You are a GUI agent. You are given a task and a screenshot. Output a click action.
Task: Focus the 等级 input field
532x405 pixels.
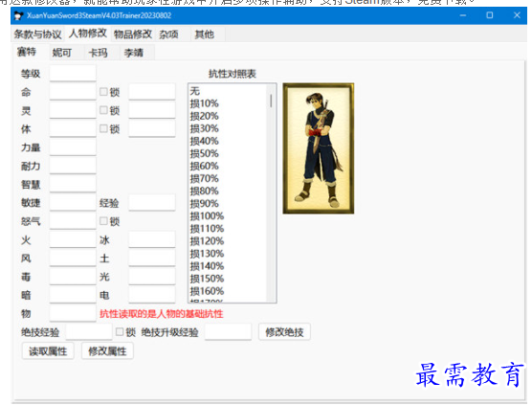73,74
